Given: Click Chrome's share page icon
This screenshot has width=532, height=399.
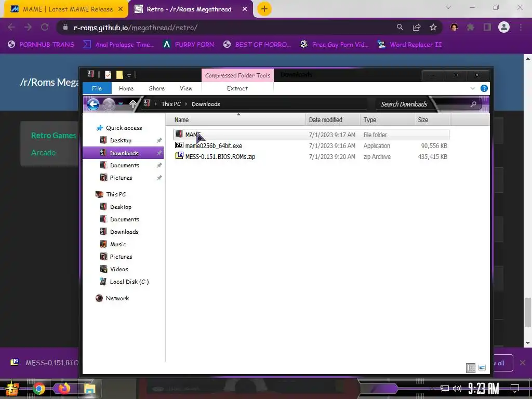Looking at the screenshot, I should (417, 28).
